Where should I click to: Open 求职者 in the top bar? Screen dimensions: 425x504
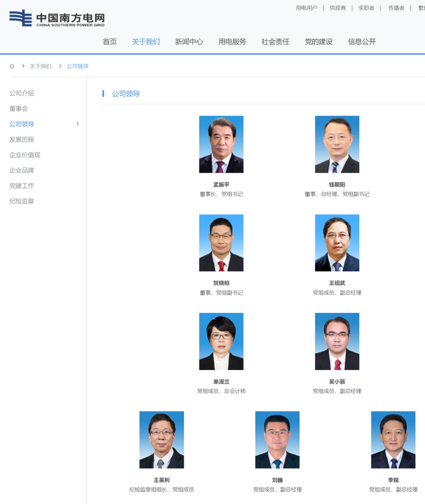[366, 7]
